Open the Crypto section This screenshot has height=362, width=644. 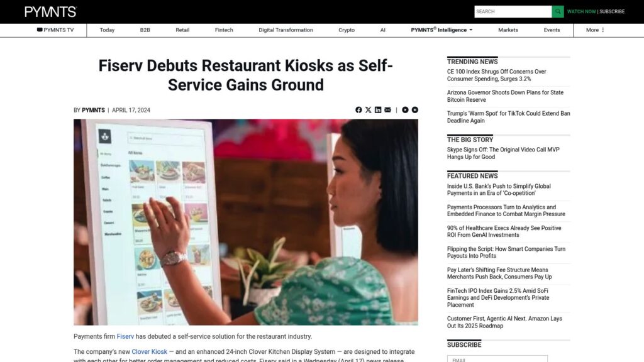[x=347, y=30]
